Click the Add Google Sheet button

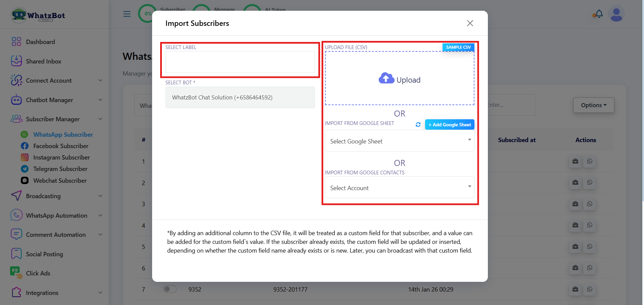449,124
